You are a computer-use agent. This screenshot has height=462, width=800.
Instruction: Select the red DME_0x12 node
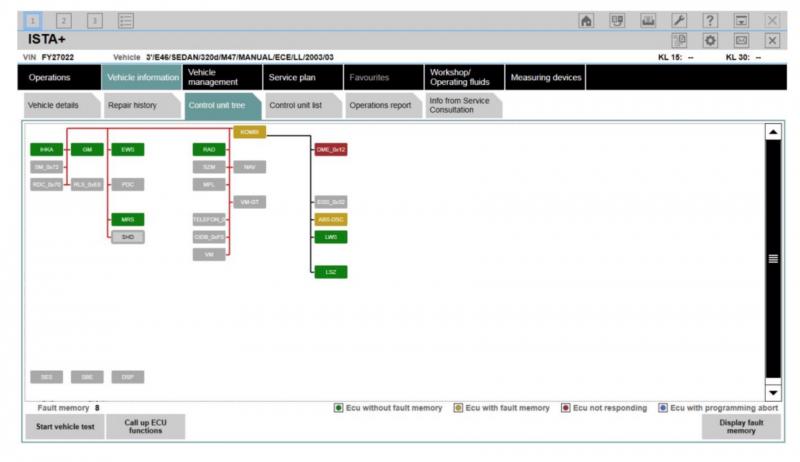click(x=331, y=149)
